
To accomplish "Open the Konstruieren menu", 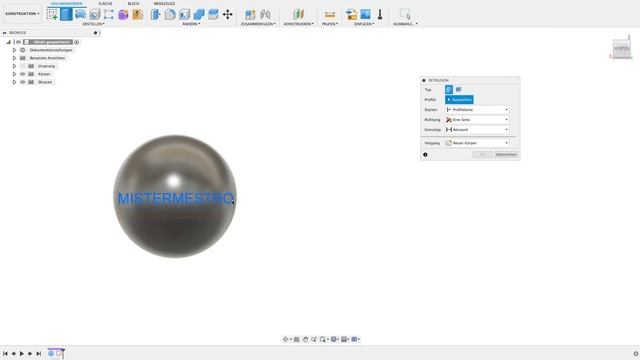I will [x=299, y=24].
